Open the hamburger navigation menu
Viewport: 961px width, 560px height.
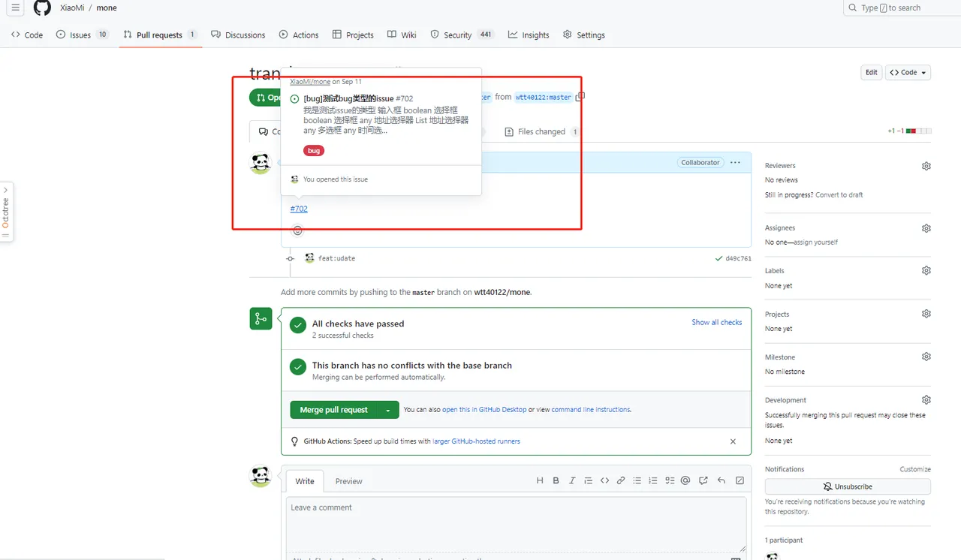point(16,8)
